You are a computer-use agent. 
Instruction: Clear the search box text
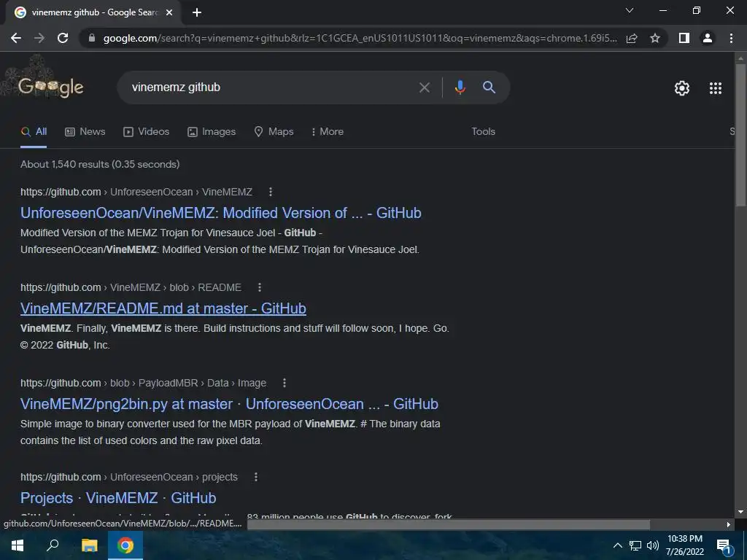(x=425, y=87)
